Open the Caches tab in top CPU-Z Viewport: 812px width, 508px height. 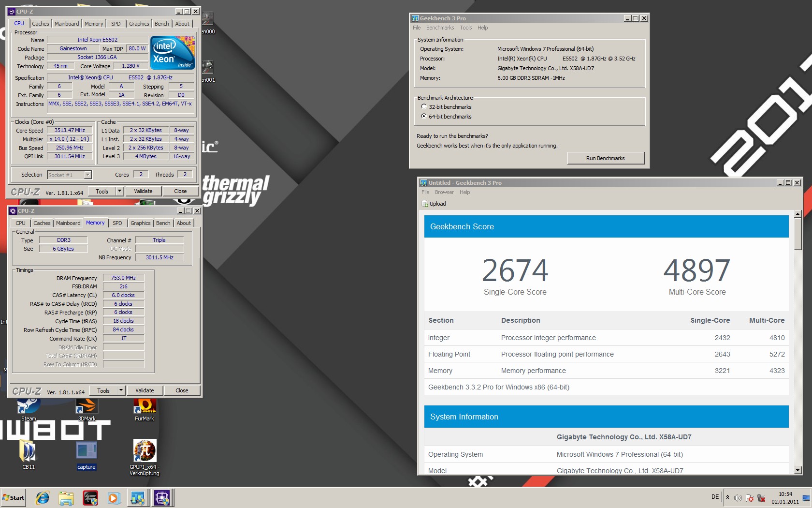coord(41,24)
